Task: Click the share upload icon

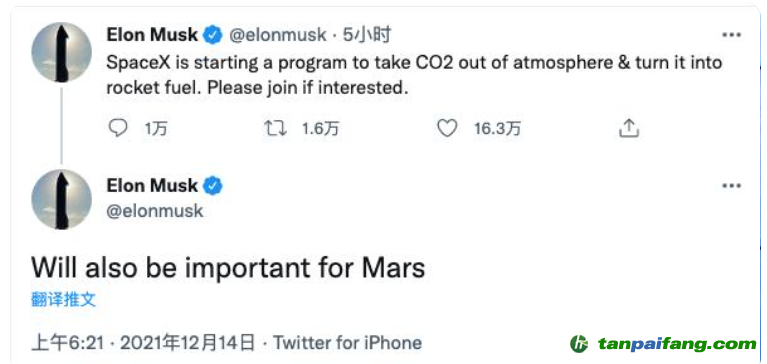Action: coord(629,128)
